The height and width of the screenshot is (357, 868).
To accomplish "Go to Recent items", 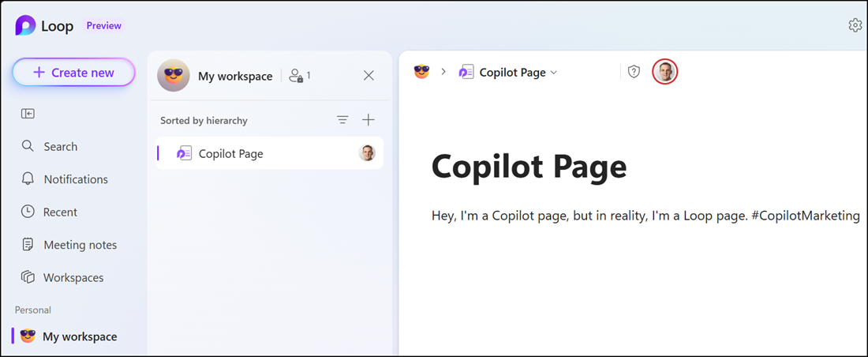I will 60,212.
